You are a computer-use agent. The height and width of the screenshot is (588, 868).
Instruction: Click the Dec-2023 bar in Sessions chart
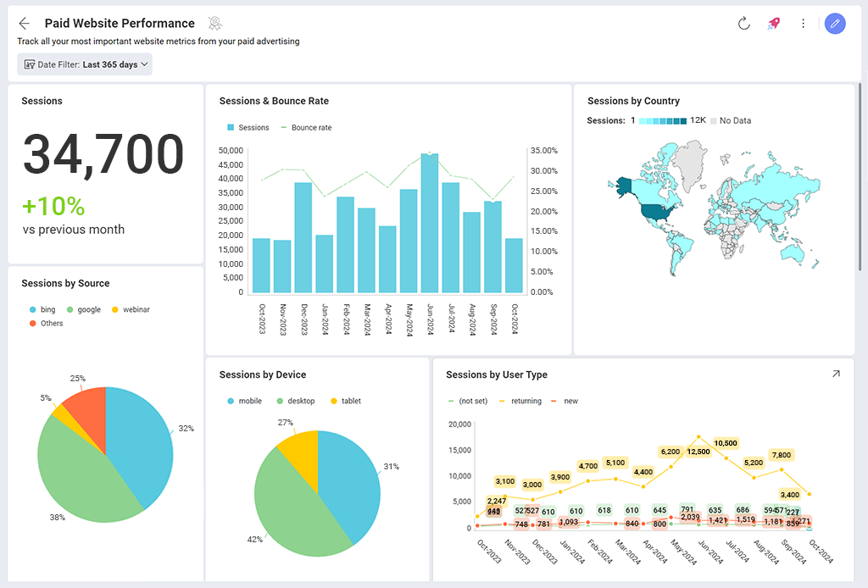303,238
